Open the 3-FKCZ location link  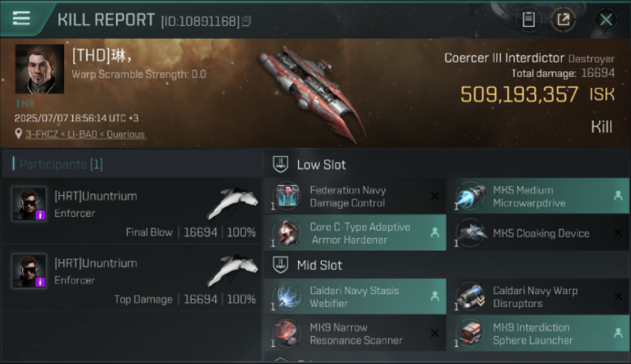coord(85,134)
